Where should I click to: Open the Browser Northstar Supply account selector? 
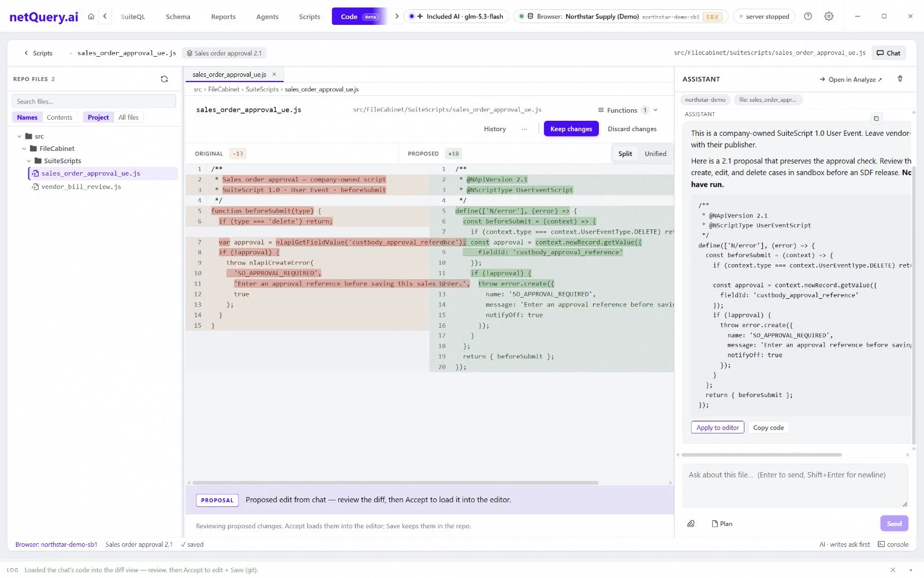click(621, 16)
